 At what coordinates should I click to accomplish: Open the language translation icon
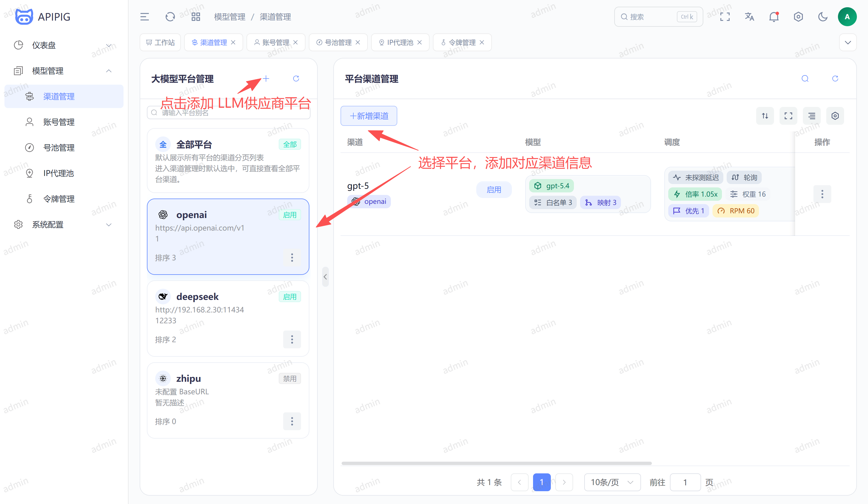click(749, 16)
